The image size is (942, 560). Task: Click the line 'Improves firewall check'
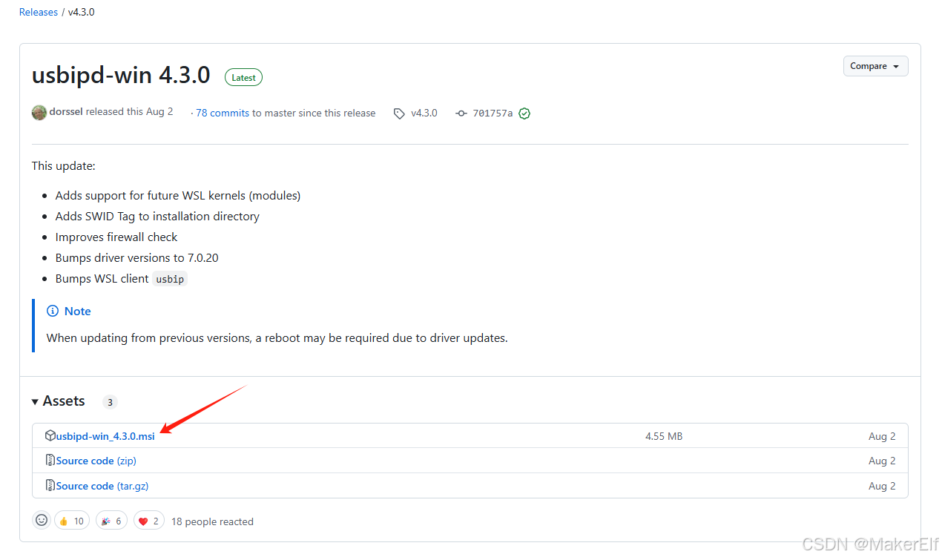(x=116, y=237)
